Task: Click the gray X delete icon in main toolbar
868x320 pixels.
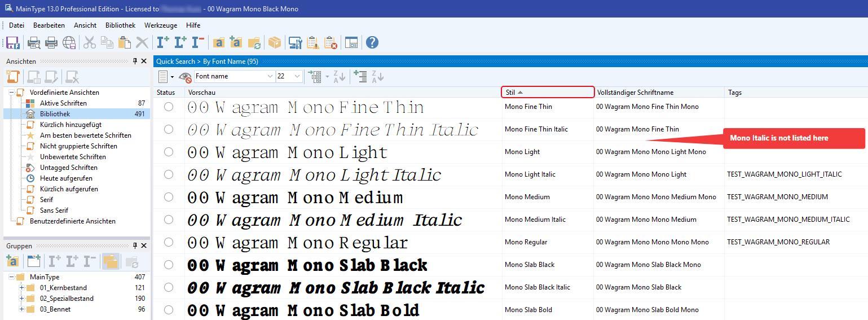Action: tap(142, 42)
